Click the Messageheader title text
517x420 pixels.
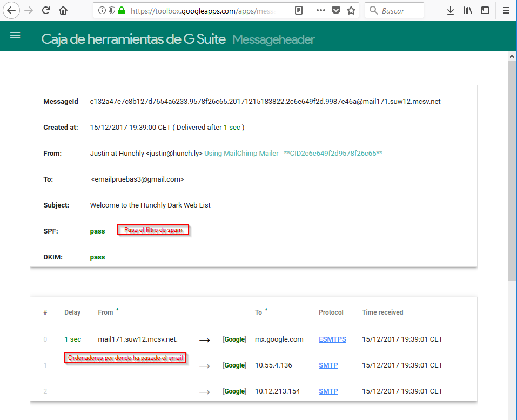tap(274, 39)
